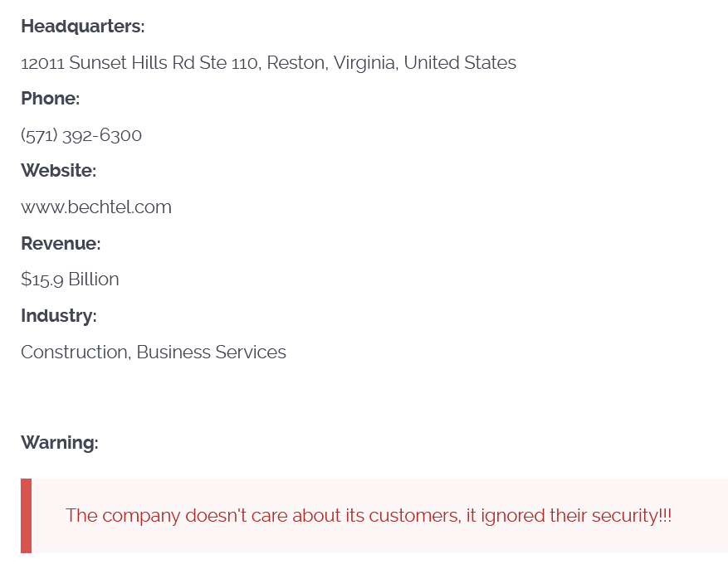
Task: Click the Website label
Action: click(58, 171)
